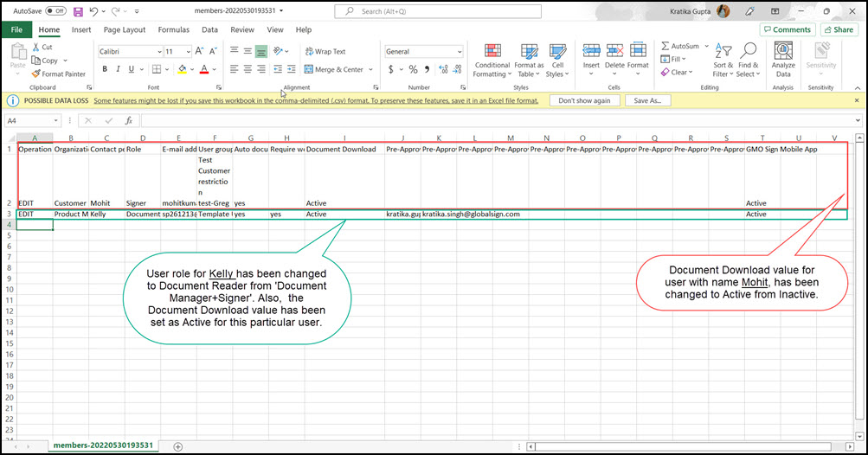Click the Don't show again button
This screenshot has width=868, height=455.
584,100
